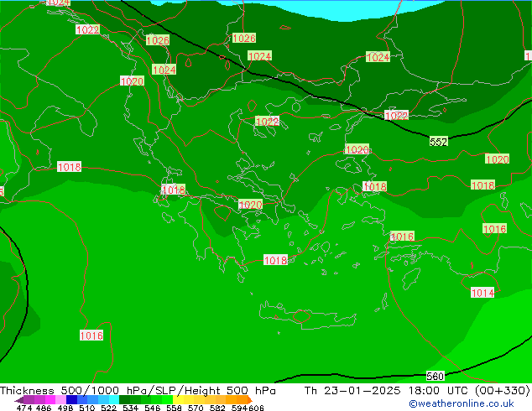Image resolution: width=532 pixels, height=411 pixels.
Task: Select the 1014 pressure isobar label
Action: pyautogui.click(x=482, y=293)
